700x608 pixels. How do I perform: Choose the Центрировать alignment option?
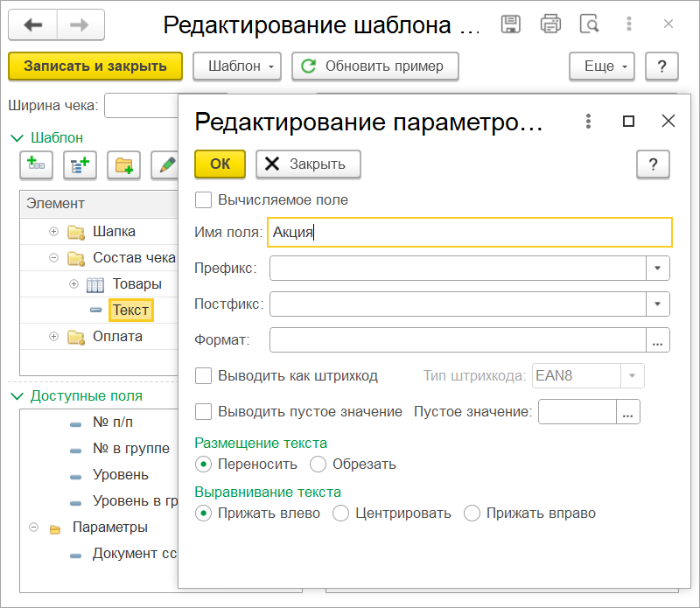(340, 514)
